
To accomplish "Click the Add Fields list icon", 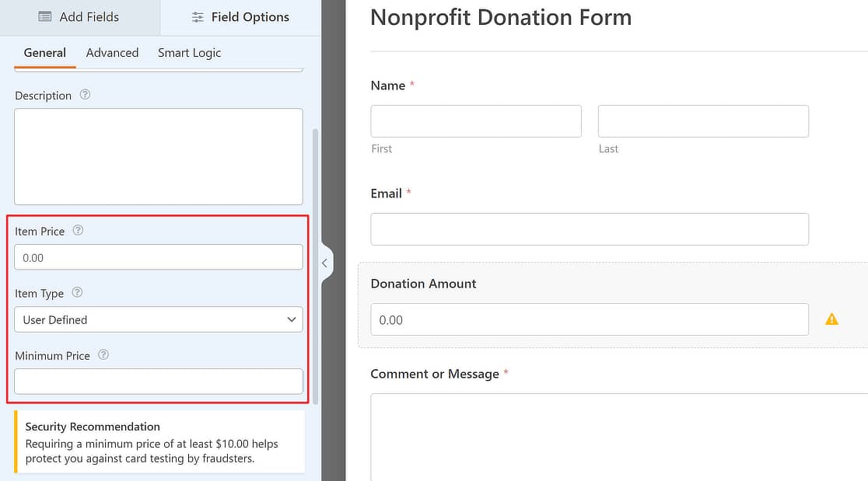I will click(x=45, y=17).
